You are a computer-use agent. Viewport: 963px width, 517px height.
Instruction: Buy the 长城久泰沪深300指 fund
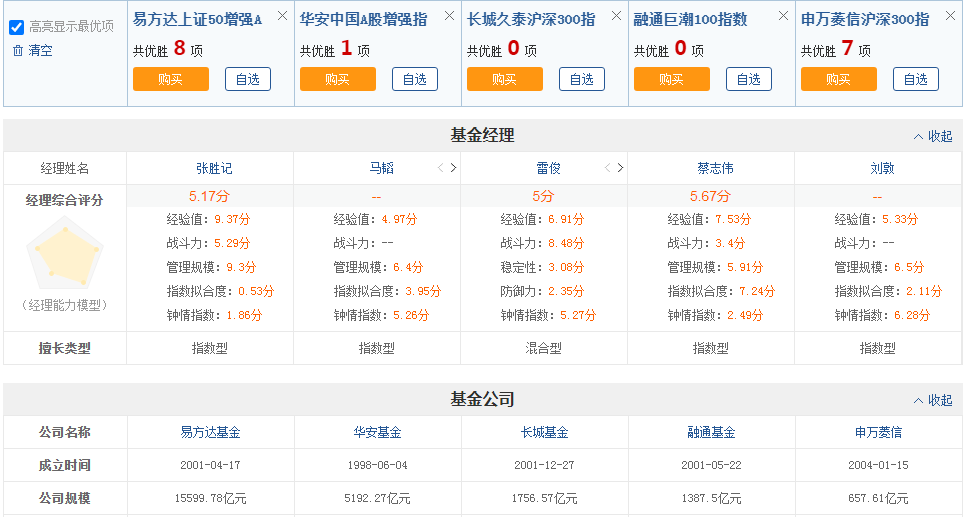(x=505, y=79)
